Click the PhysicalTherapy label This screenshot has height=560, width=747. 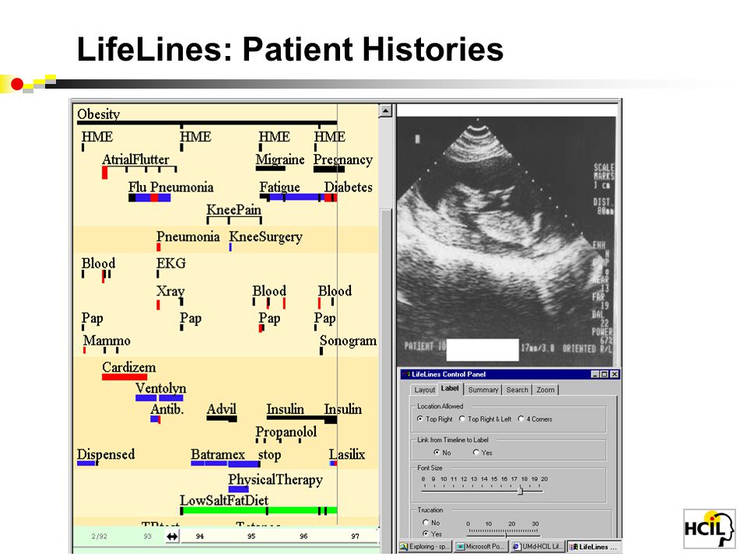click(x=275, y=480)
